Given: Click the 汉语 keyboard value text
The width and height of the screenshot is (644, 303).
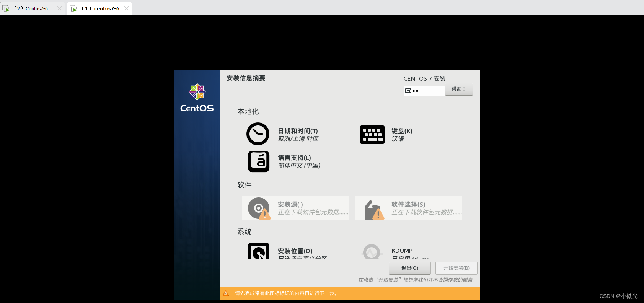Looking at the screenshot, I should coord(398,139).
